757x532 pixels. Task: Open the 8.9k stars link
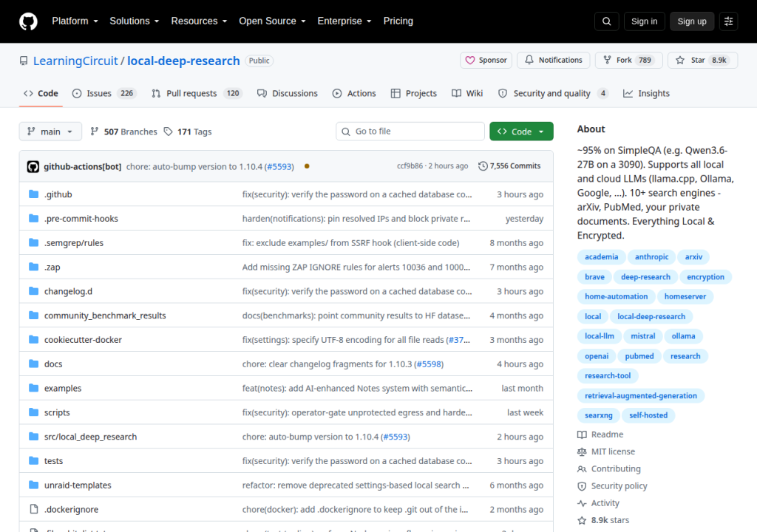603,520
